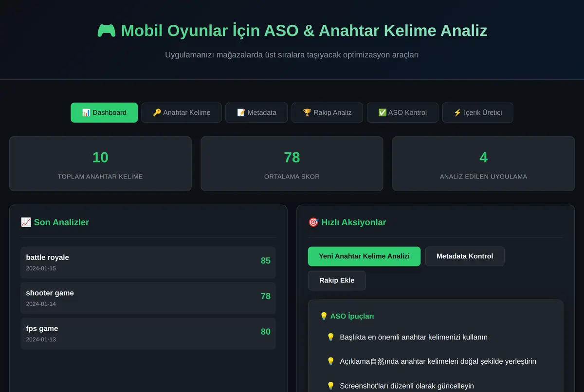
Task: Open the fps game analysis row
Action: click(148, 334)
